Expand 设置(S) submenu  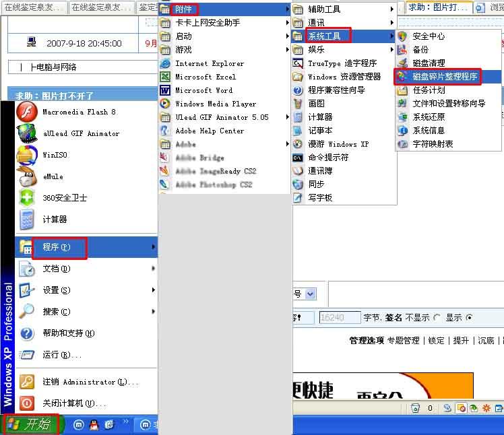[x=86, y=290]
